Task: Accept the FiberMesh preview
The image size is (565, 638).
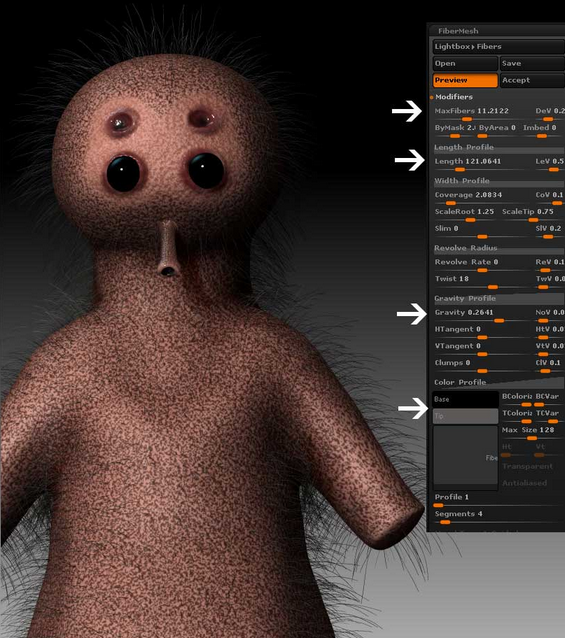Action: click(x=532, y=80)
